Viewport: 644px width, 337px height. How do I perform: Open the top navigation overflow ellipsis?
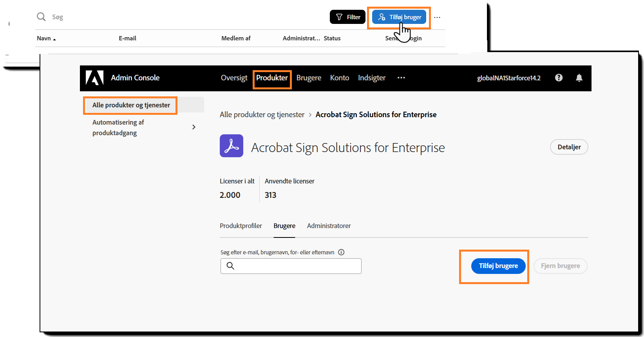(x=401, y=78)
